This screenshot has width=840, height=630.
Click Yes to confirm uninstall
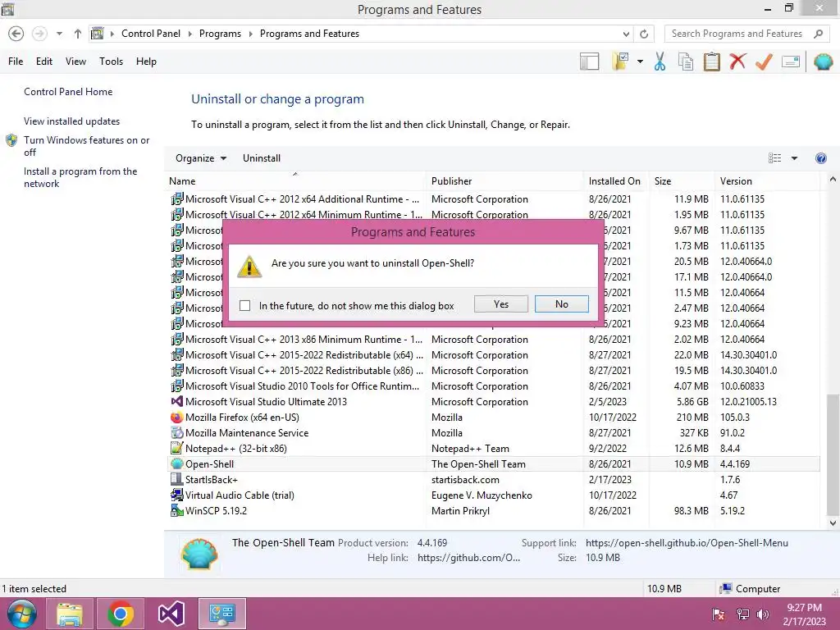501,304
